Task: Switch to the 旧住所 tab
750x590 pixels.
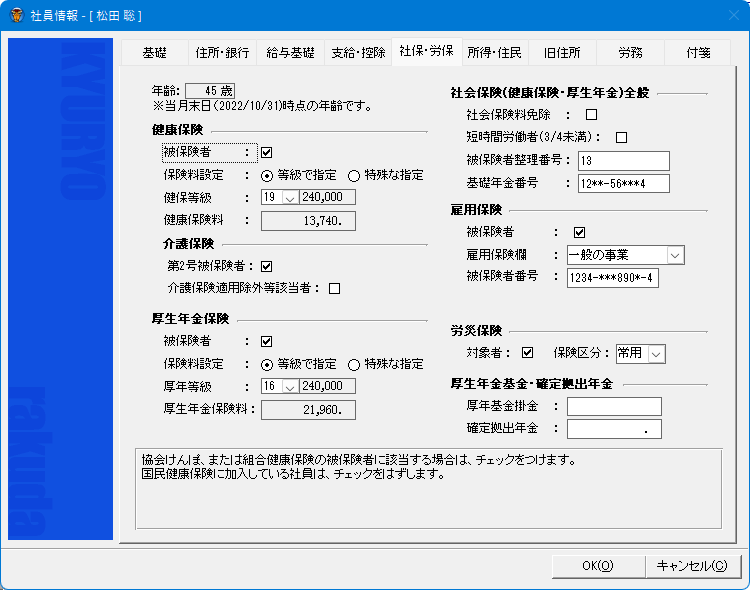Action: (562, 53)
